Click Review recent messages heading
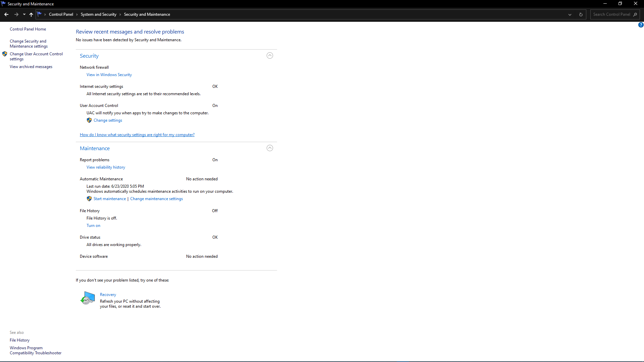Viewport: 644px width, 362px height. (x=130, y=32)
